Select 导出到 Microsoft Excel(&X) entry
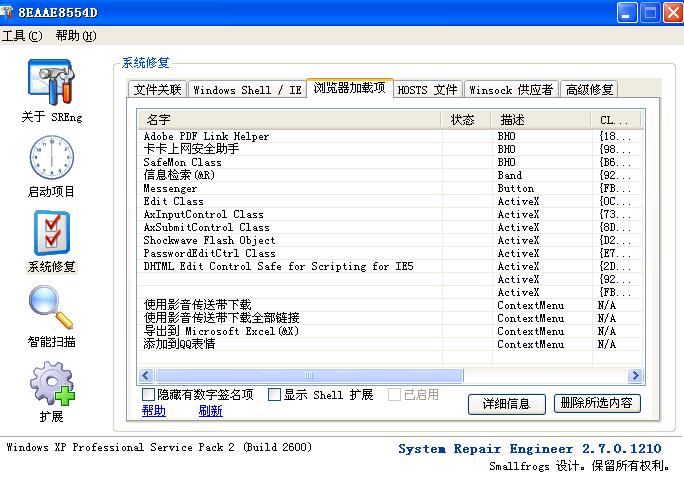This screenshot has width=684, height=479. click(x=390, y=331)
